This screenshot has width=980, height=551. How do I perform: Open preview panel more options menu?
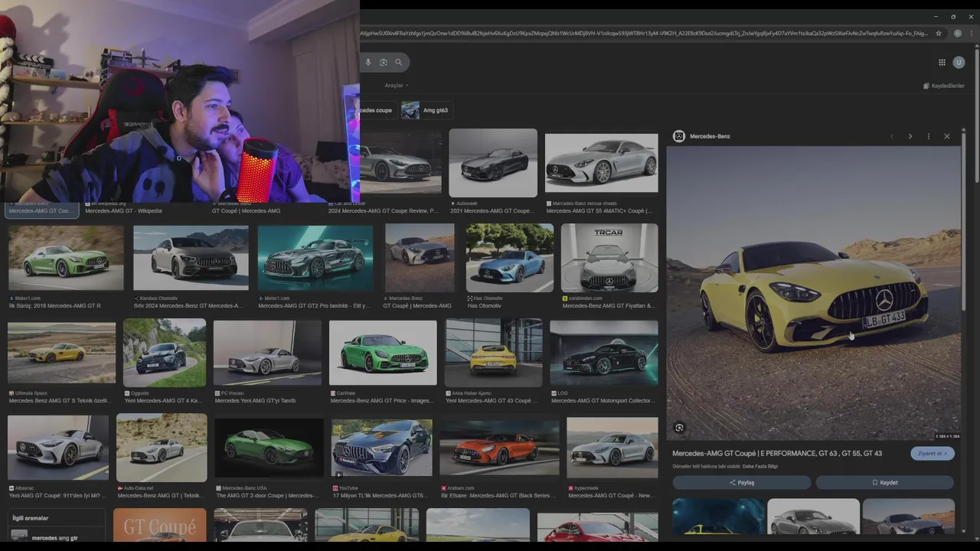[x=929, y=136]
